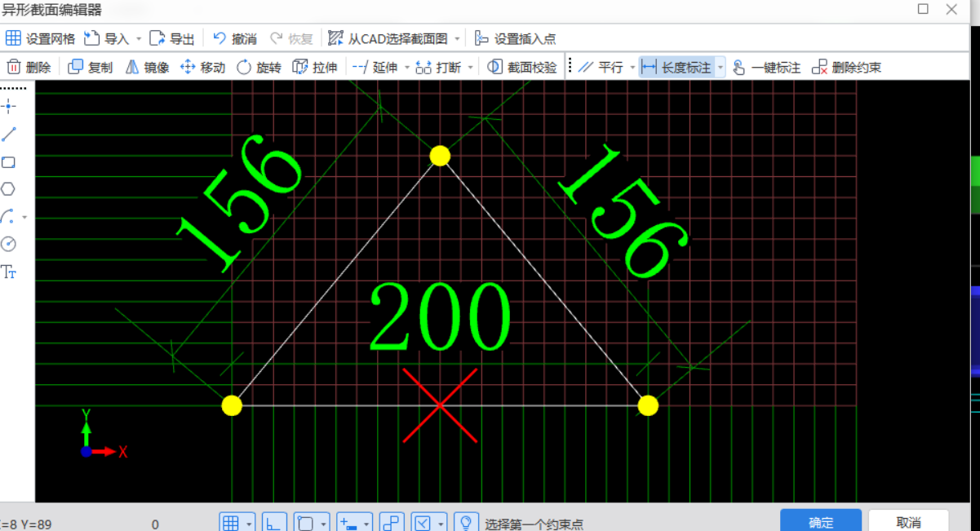Toggle object snap in bottom bar
Screen dimensions: 980x531
coord(305,523)
